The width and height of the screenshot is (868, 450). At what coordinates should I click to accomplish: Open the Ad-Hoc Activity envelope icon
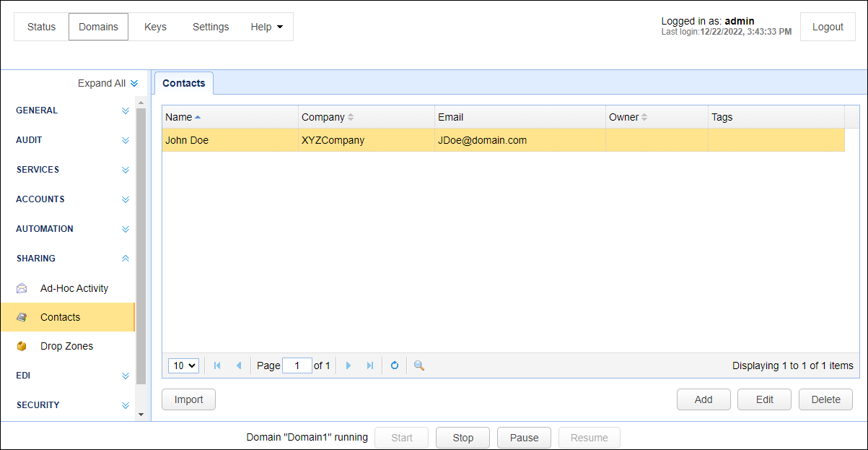(x=22, y=288)
